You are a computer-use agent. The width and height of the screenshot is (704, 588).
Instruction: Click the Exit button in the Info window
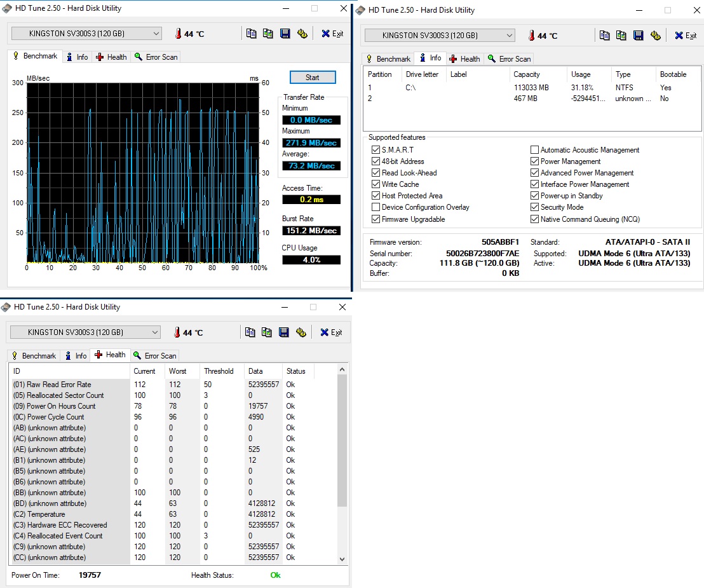tap(686, 36)
